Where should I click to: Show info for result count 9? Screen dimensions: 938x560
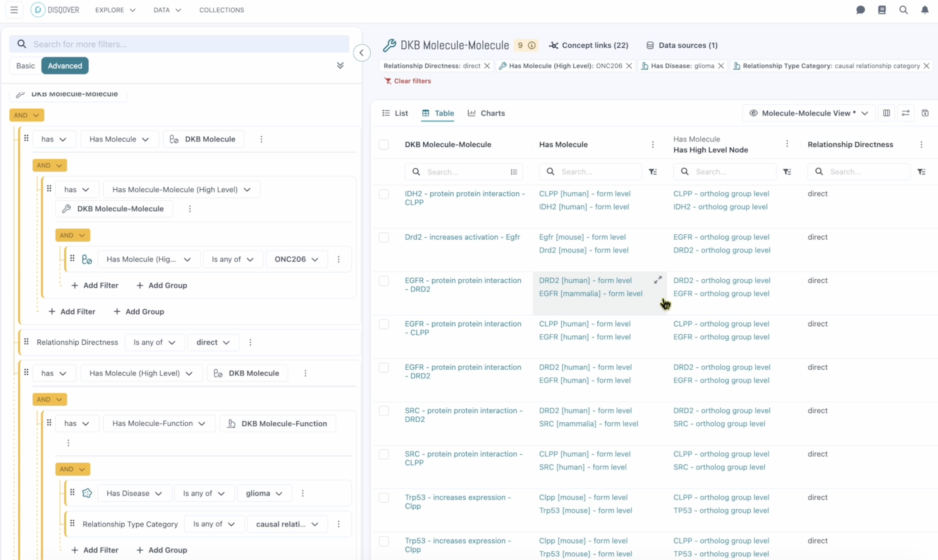(532, 45)
